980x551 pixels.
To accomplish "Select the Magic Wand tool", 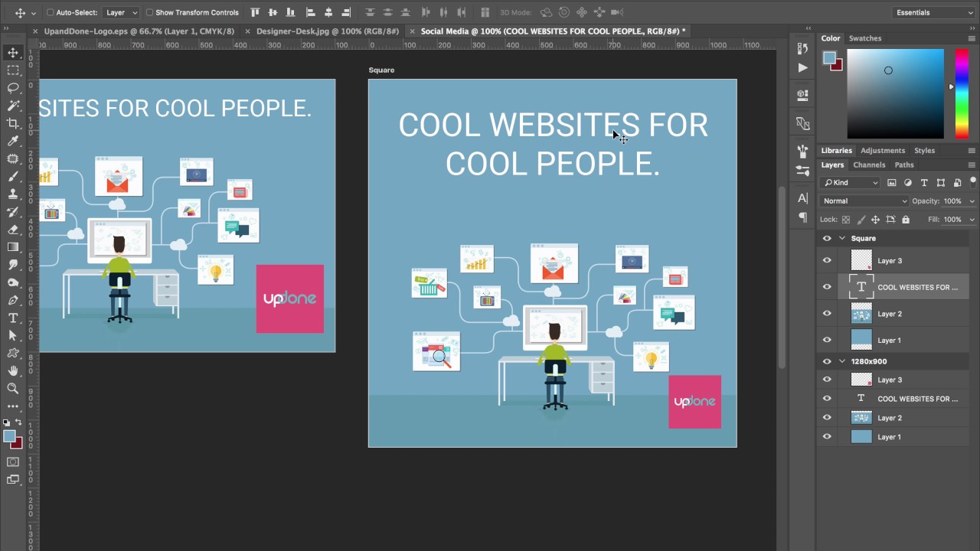I will [13, 106].
